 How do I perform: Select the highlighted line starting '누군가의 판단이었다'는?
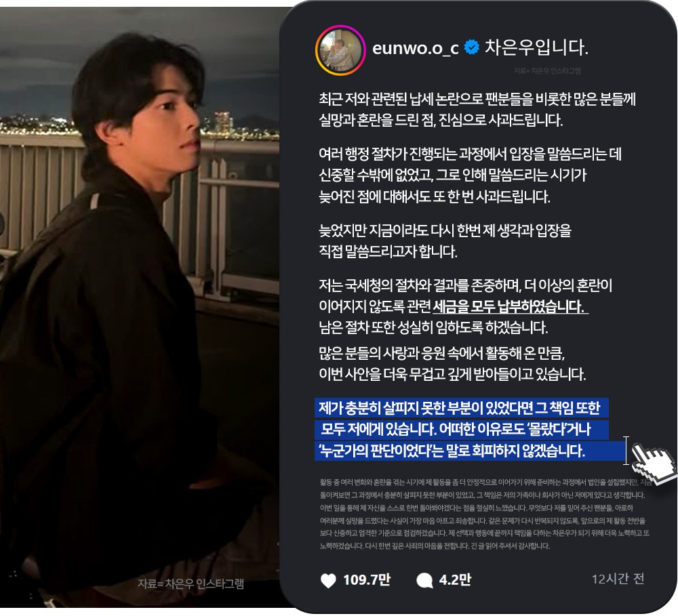tap(470, 451)
